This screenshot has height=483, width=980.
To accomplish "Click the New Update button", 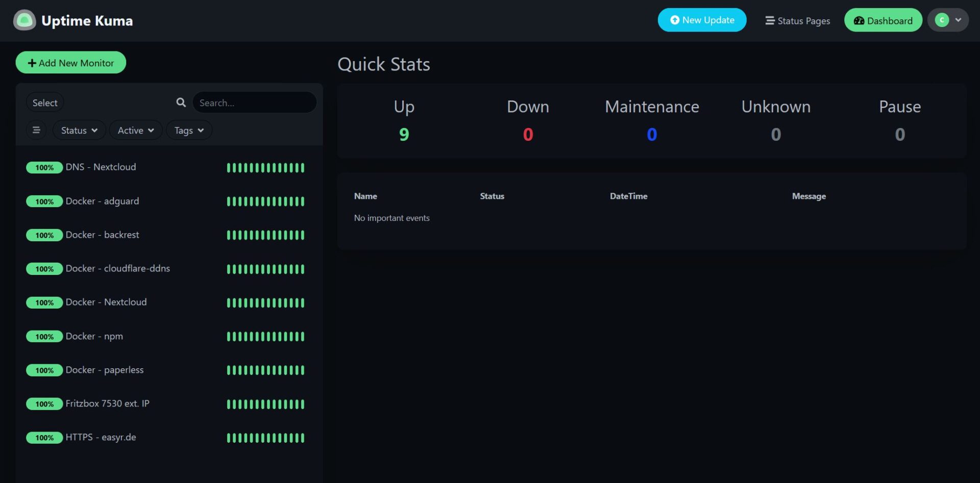I will coord(702,20).
